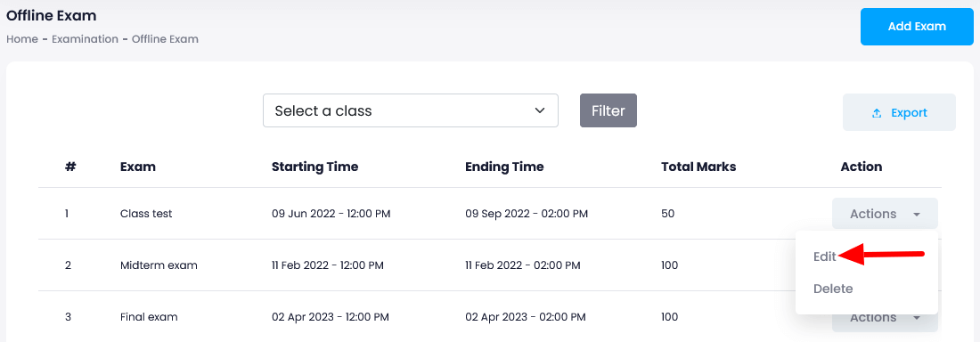Click the chevron in Select a class box
The image size is (980, 342).
[x=540, y=110]
